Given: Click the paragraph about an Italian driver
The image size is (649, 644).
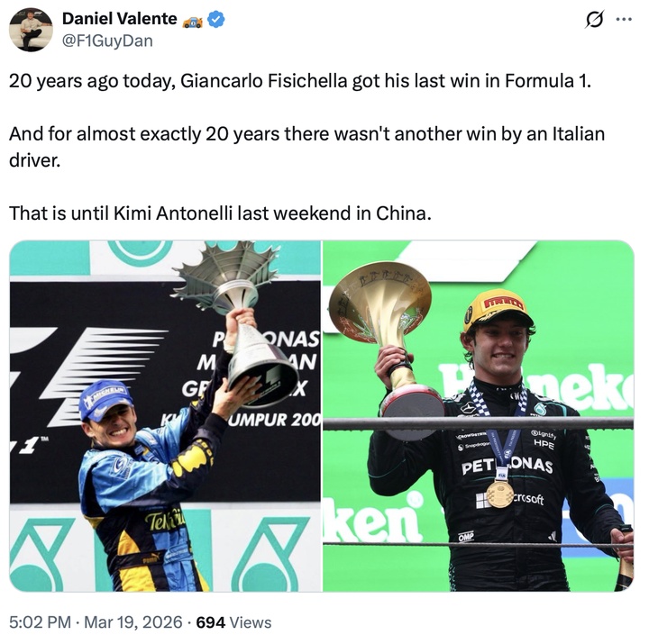Looking at the screenshot, I should coord(307,147).
